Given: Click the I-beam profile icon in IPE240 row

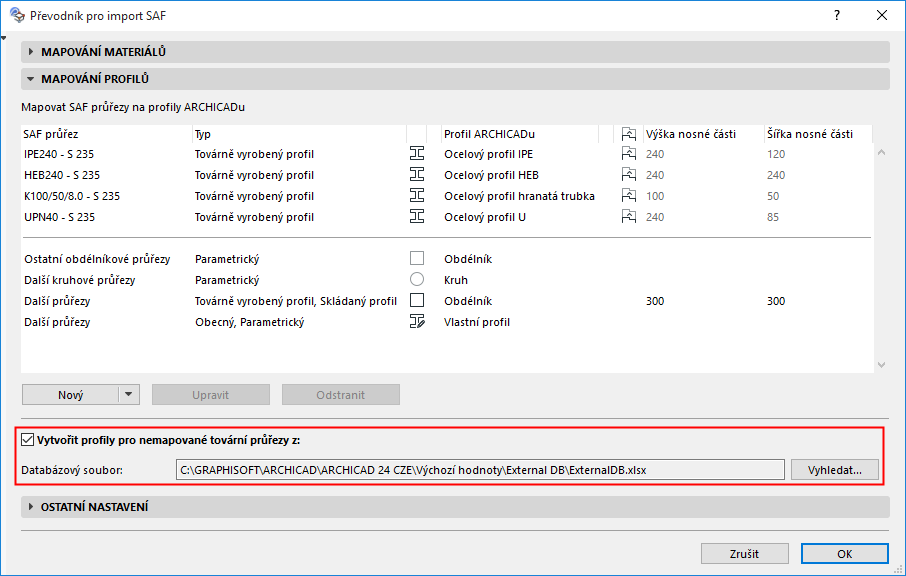Looking at the screenshot, I should pos(417,154).
